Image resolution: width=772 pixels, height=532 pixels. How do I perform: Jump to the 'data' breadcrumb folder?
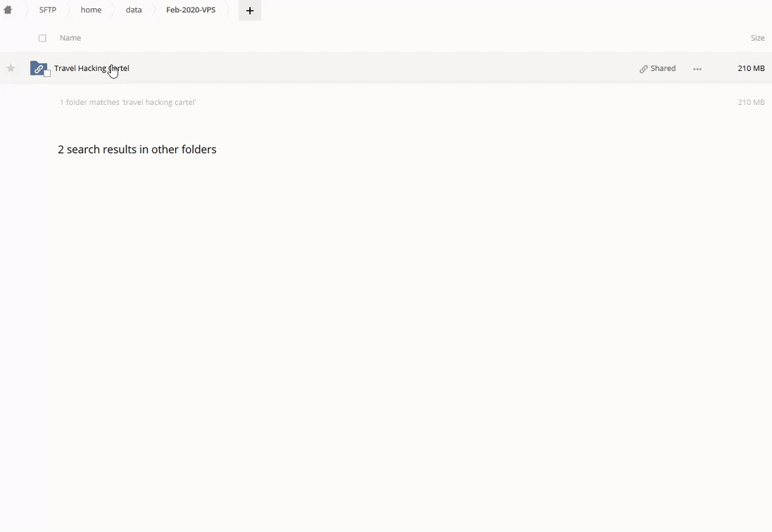134,10
